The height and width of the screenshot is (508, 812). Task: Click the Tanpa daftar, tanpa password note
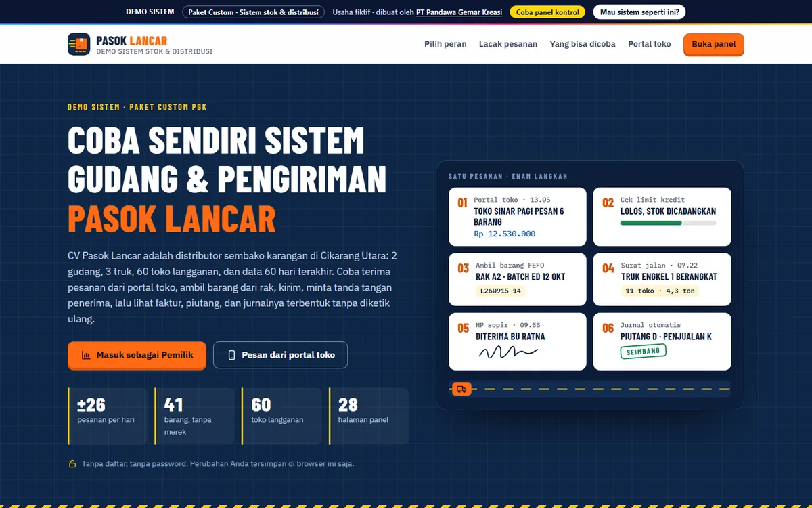pyautogui.click(x=218, y=464)
